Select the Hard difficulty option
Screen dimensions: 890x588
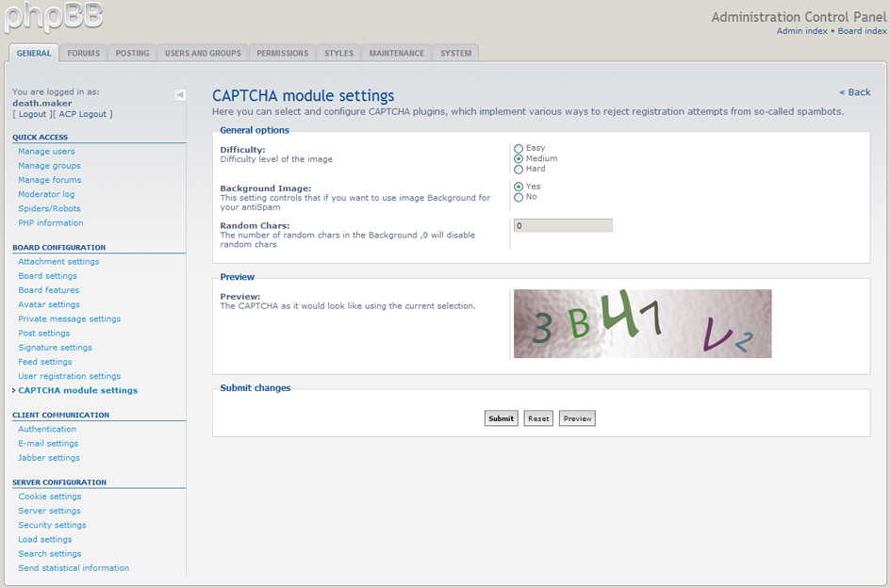519,170
